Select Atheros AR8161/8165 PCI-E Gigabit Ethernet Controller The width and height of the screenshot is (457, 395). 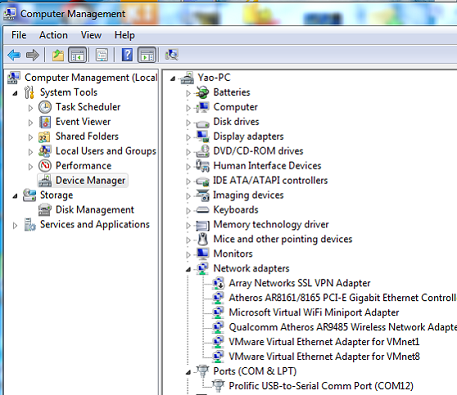(342, 298)
